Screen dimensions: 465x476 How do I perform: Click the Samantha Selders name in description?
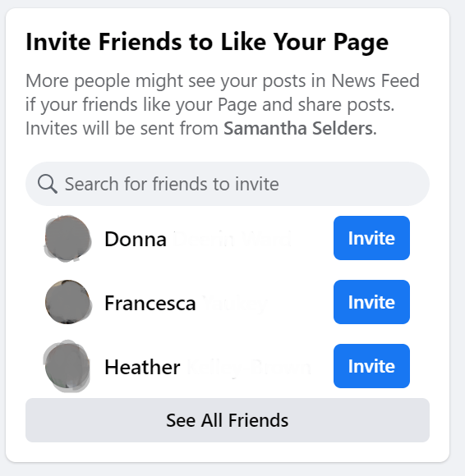[298, 128]
